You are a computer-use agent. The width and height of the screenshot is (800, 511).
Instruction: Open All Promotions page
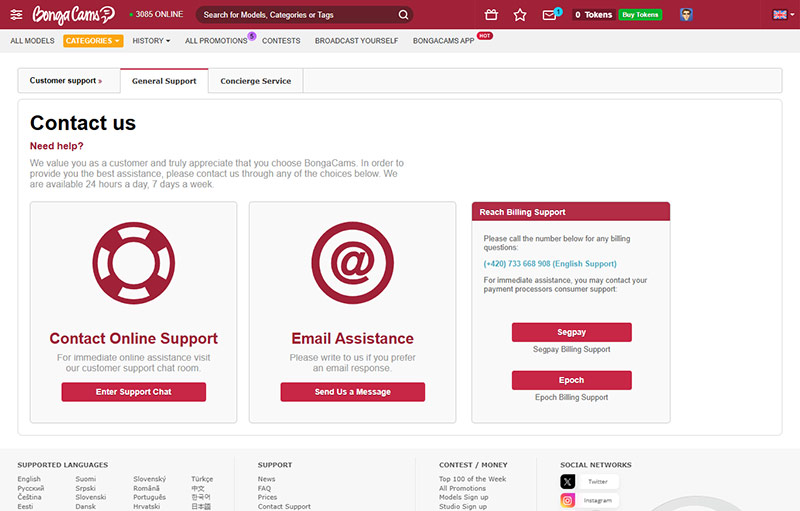pyautogui.click(x=216, y=41)
